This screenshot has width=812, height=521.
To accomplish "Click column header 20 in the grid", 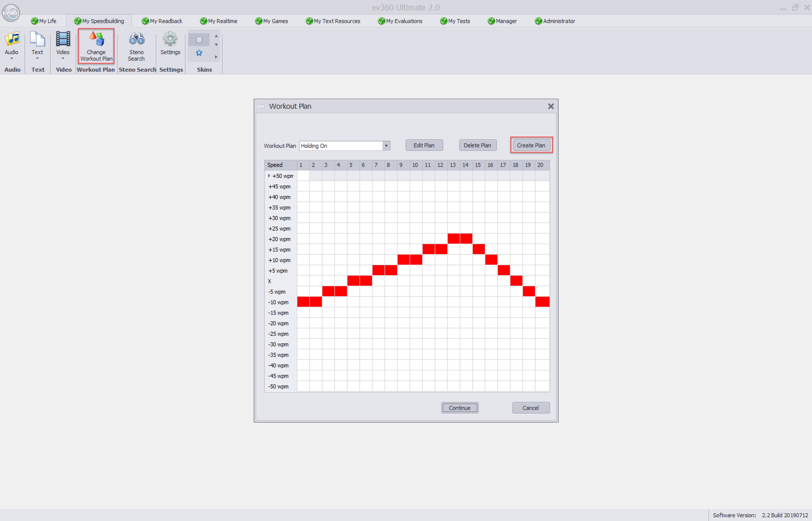I will pyautogui.click(x=542, y=165).
